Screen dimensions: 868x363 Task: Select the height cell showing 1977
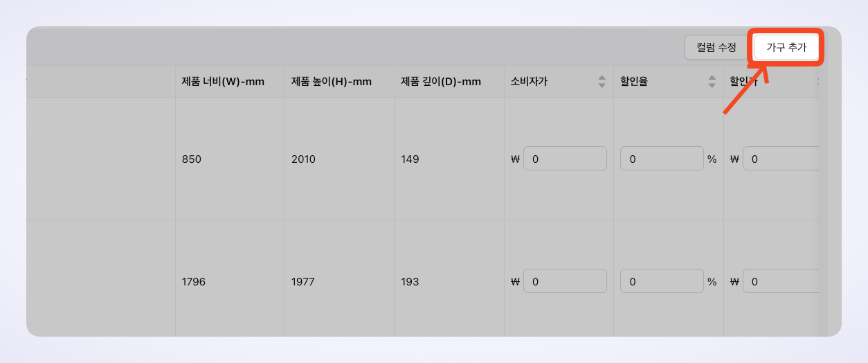click(303, 282)
